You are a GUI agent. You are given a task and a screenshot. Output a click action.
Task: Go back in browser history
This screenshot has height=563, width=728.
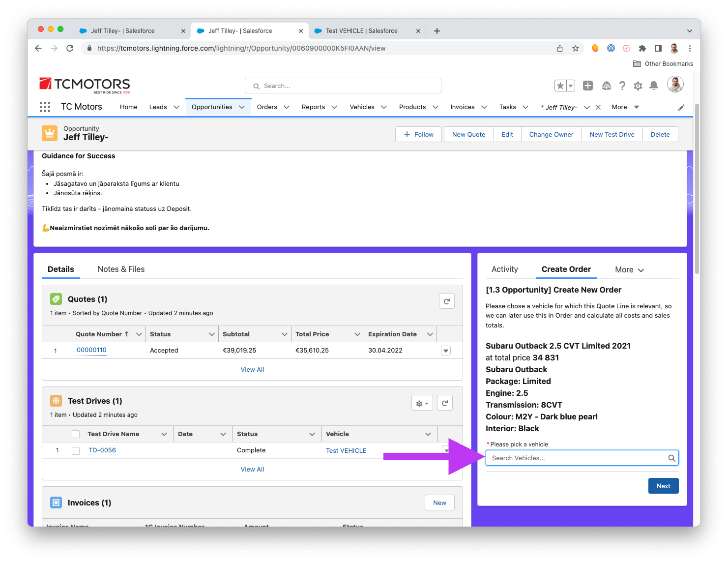point(38,48)
